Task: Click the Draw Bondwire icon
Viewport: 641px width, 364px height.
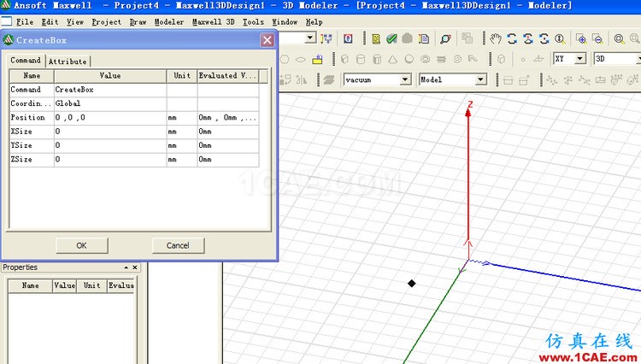Action: 473,59
